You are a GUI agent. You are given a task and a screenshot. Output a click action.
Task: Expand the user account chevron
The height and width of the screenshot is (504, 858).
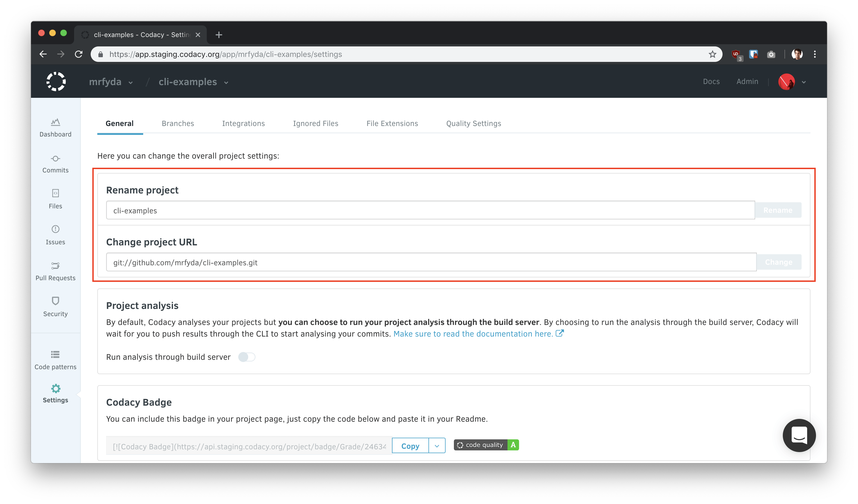804,82
